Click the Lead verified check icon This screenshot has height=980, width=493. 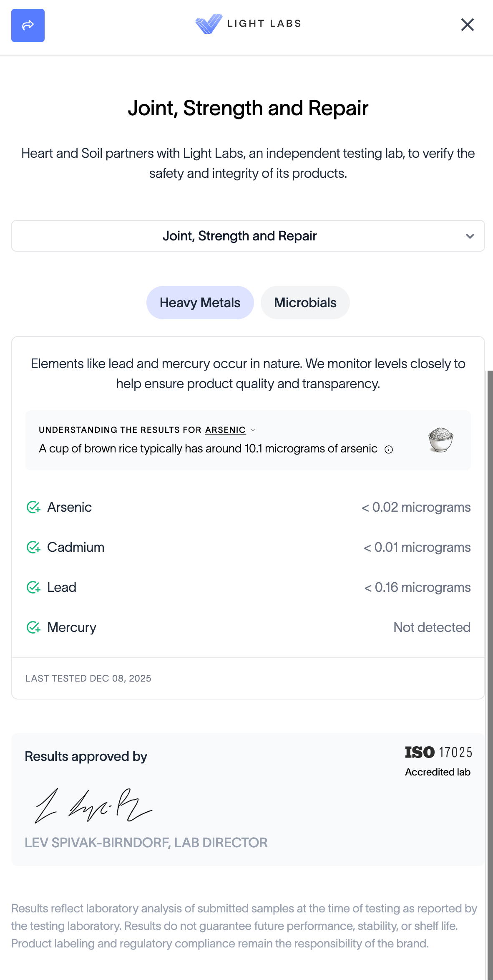(33, 587)
